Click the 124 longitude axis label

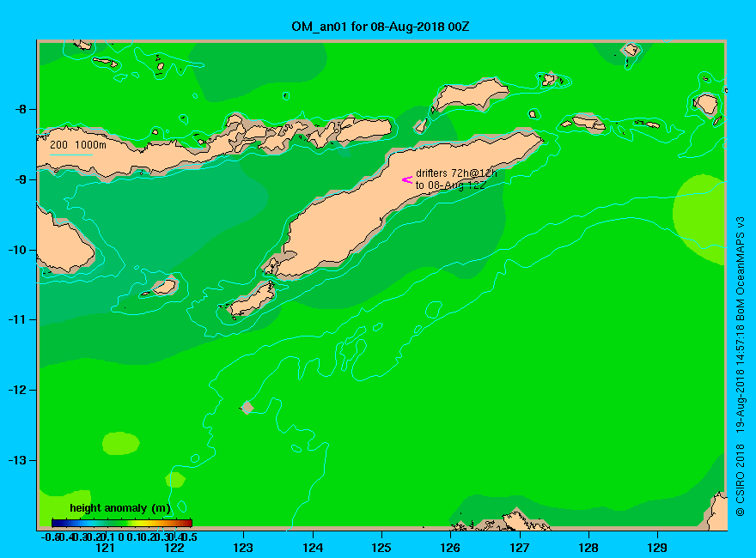pos(313,548)
